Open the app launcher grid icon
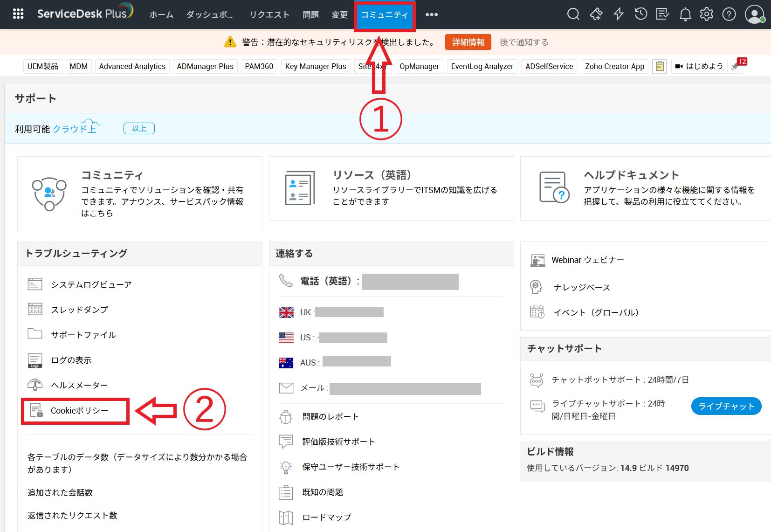This screenshot has width=771, height=532. point(18,14)
